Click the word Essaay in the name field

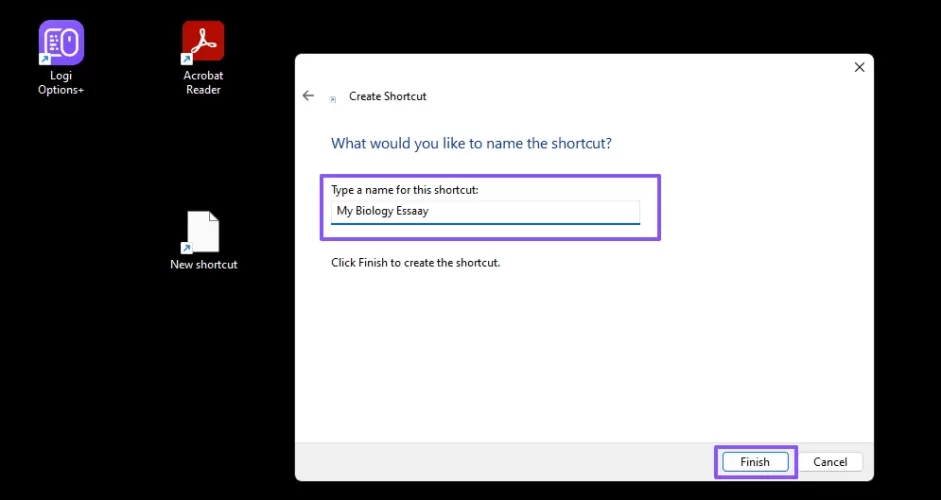pos(410,211)
